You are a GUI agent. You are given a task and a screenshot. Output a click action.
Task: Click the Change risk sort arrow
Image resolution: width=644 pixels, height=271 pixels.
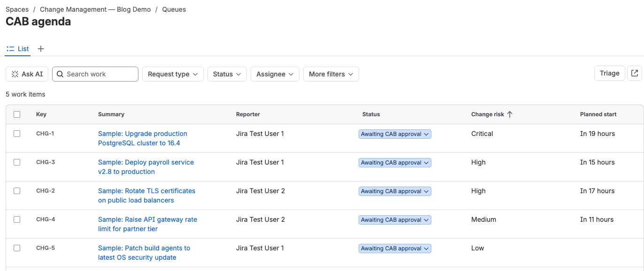click(x=510, y=114)
